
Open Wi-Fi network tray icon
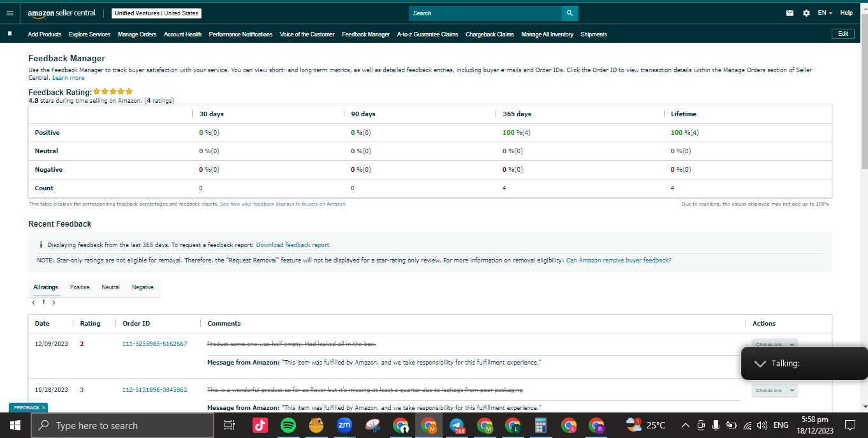click(747, 425)
